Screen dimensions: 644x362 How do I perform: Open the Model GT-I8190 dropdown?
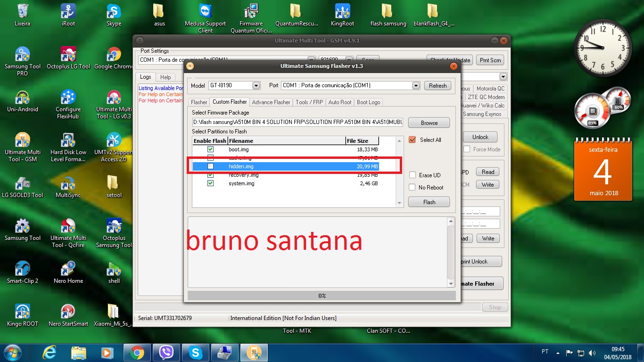(x=256, y=86)
